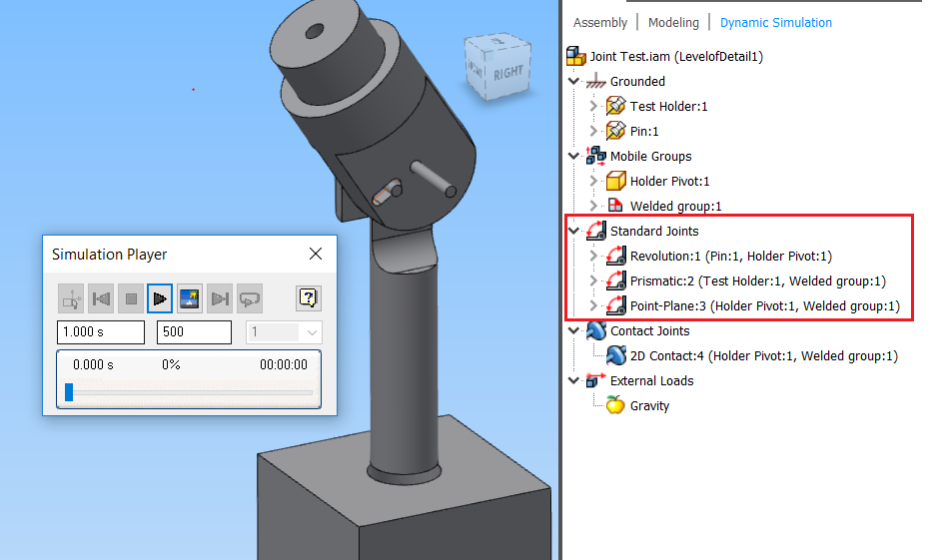The image size is (933, 560).
Task: Click the Contact Joints folder icon
Action: point(595,330)
